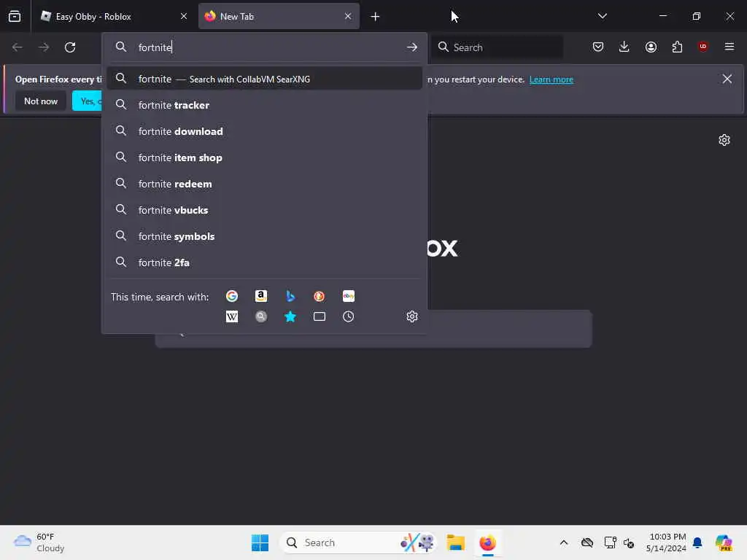Open the Extensions menu
The height and width of the screenshot is (560, 747).
677,47
